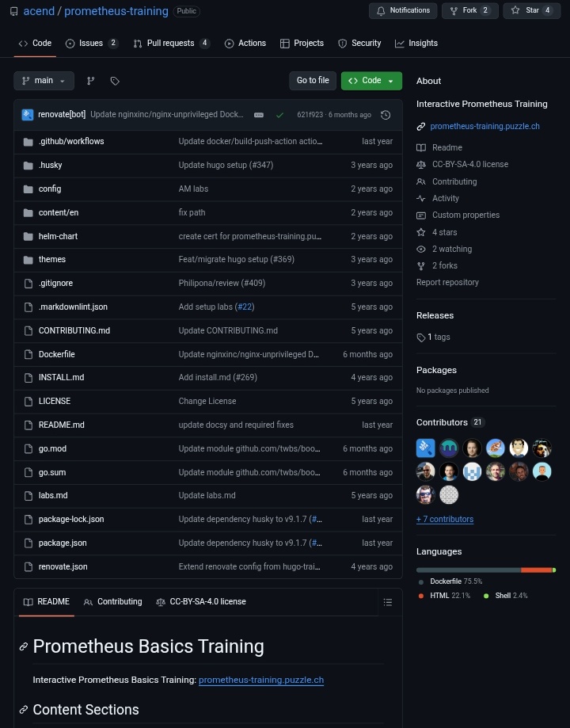Image resolution: width=570 pixels, height=728 pixels.
Task: Select README tab in file viewer
Action: (x=47, y=602)
